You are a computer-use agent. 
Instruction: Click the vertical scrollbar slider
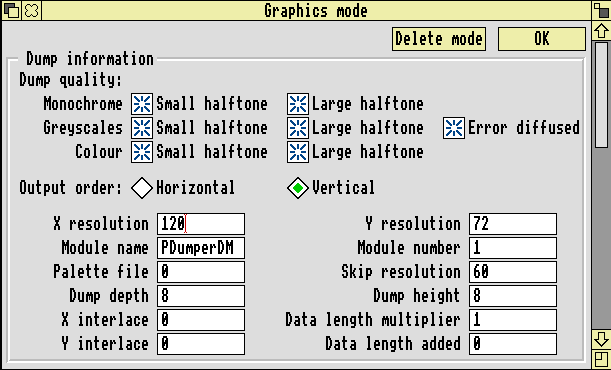(601, 95)
